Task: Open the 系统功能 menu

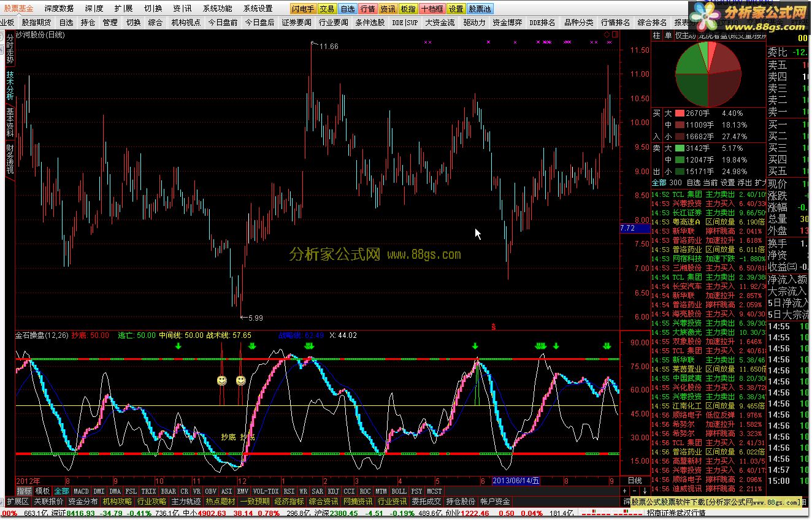Action: [x=218, y=9]
